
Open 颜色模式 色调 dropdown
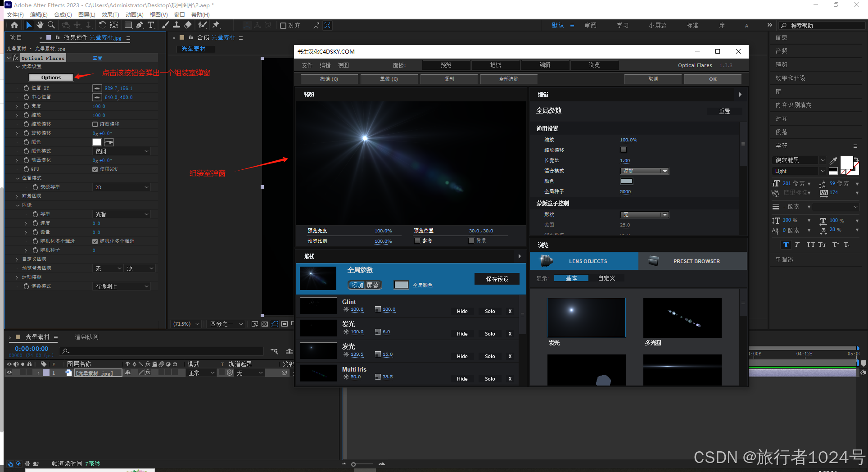tap(121, 151)
